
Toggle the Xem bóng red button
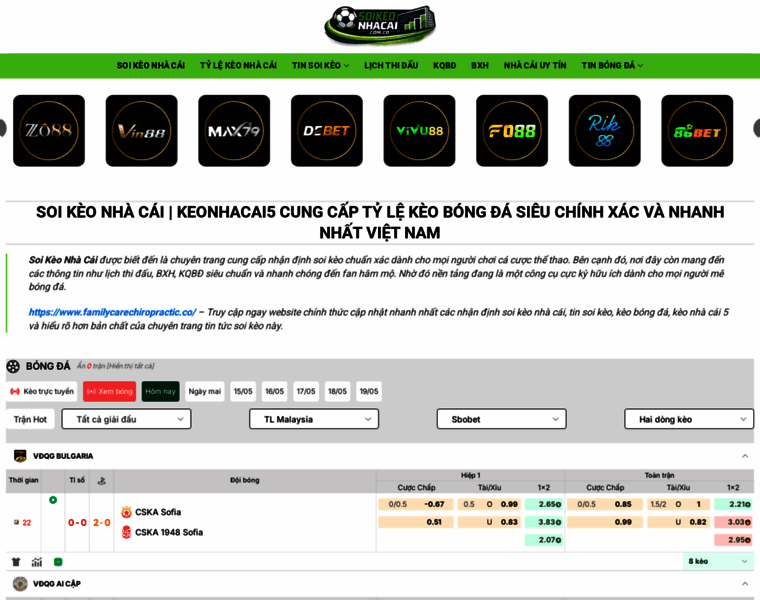tap(110, 391)
